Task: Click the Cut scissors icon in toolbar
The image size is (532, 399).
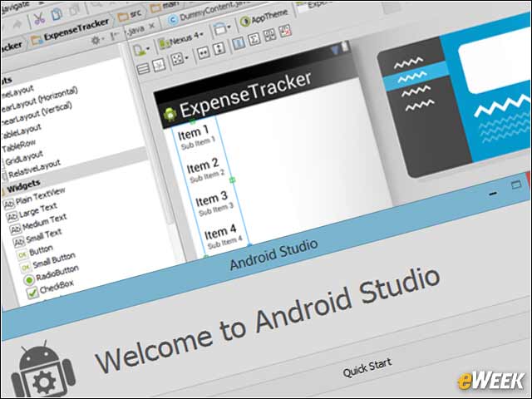Action: pos(39,18)
